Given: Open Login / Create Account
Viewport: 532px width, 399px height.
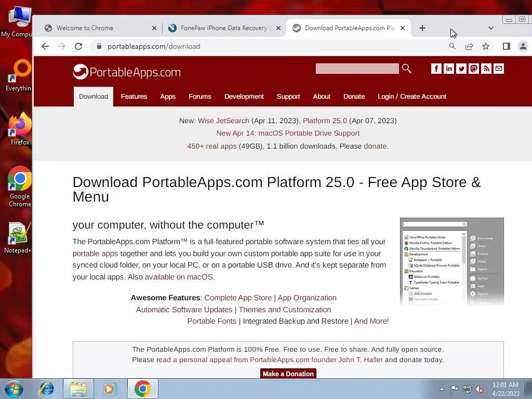Looking at the screenshot, I should (x=412, y=97).
